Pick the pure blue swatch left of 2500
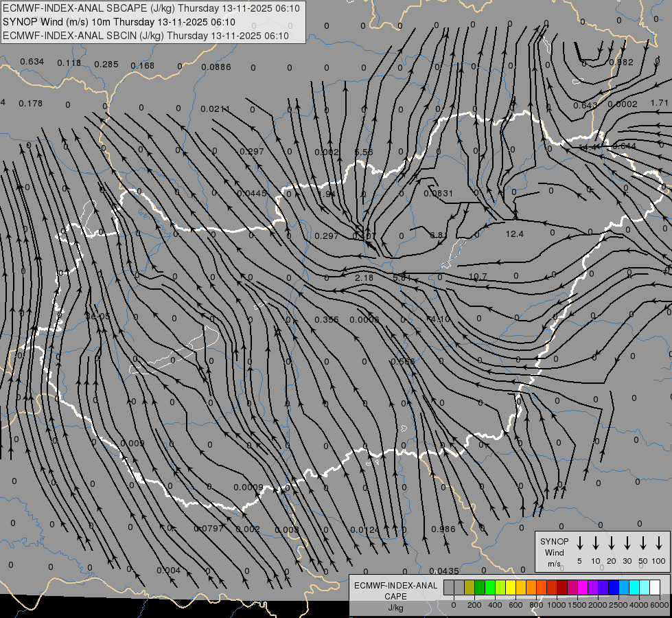This screenshot has width=672, height=618. point(613,587)
